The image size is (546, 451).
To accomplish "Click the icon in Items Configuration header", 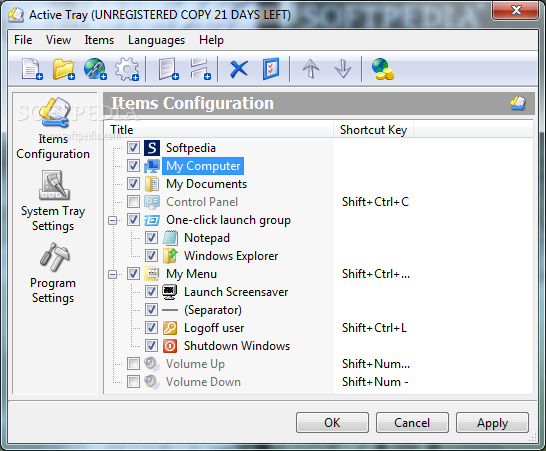I will (518, 103).
